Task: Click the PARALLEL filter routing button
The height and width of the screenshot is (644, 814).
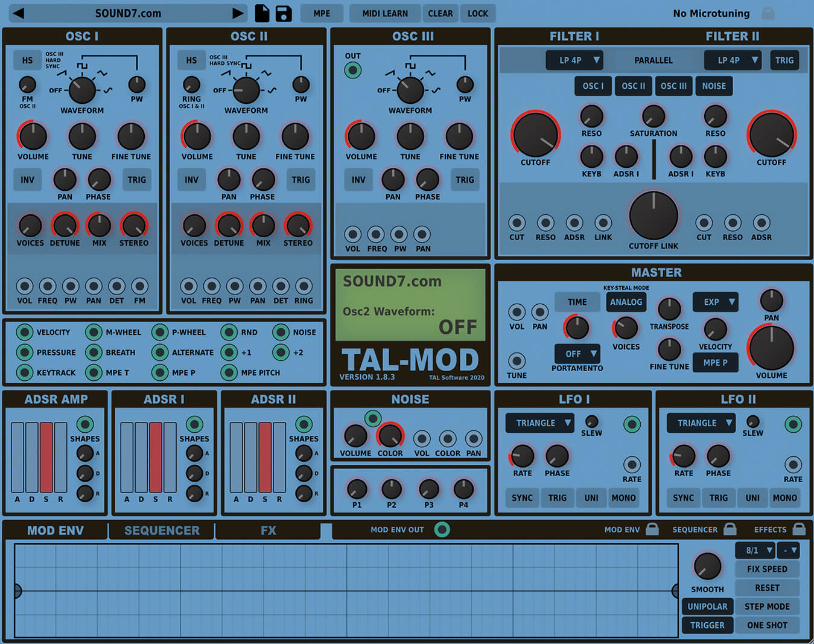Action: point(653,60)
